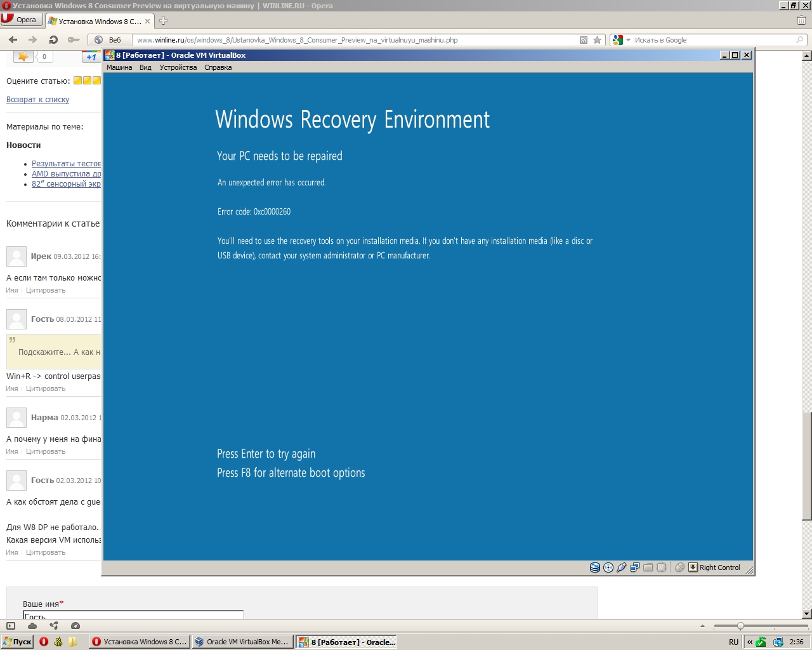
Task: Click the keyboard capture arrow icon beside Right Control
Action: click(693, 567)
